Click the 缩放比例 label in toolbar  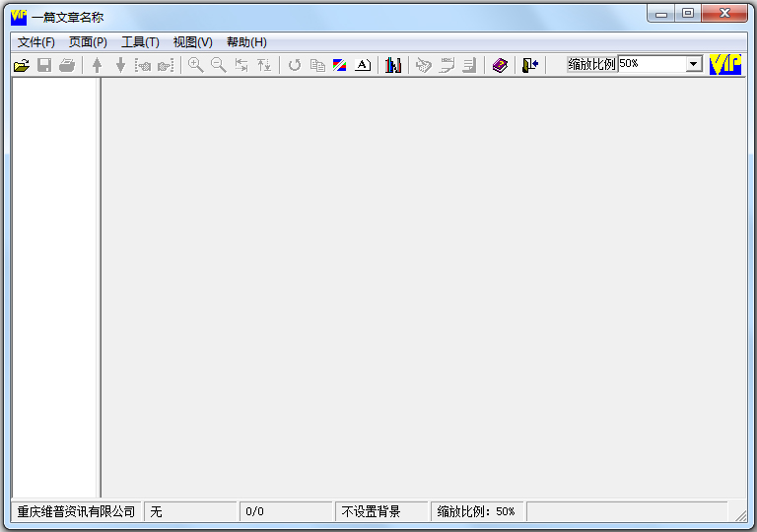click(x=591, y=64)
